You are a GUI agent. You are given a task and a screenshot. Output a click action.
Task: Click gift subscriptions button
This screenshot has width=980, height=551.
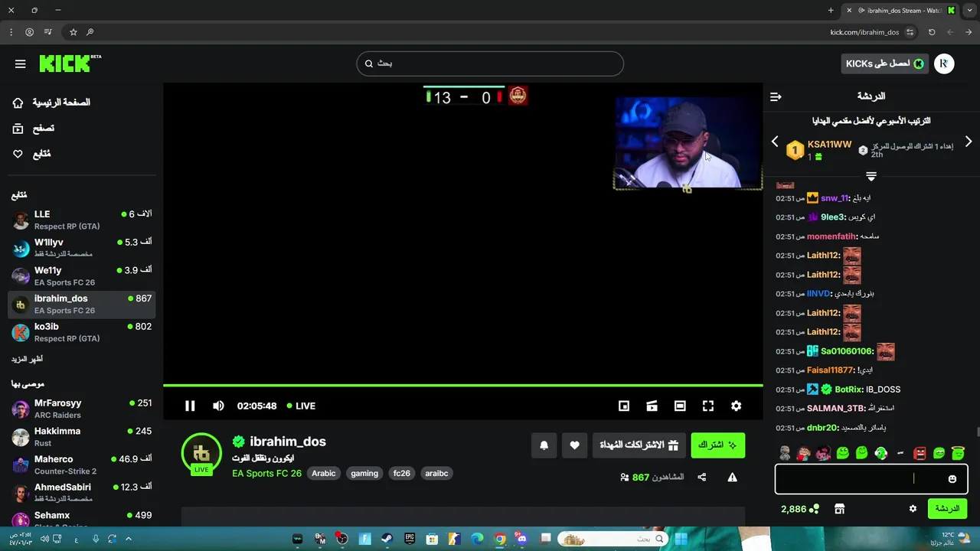tap(639, 445)
